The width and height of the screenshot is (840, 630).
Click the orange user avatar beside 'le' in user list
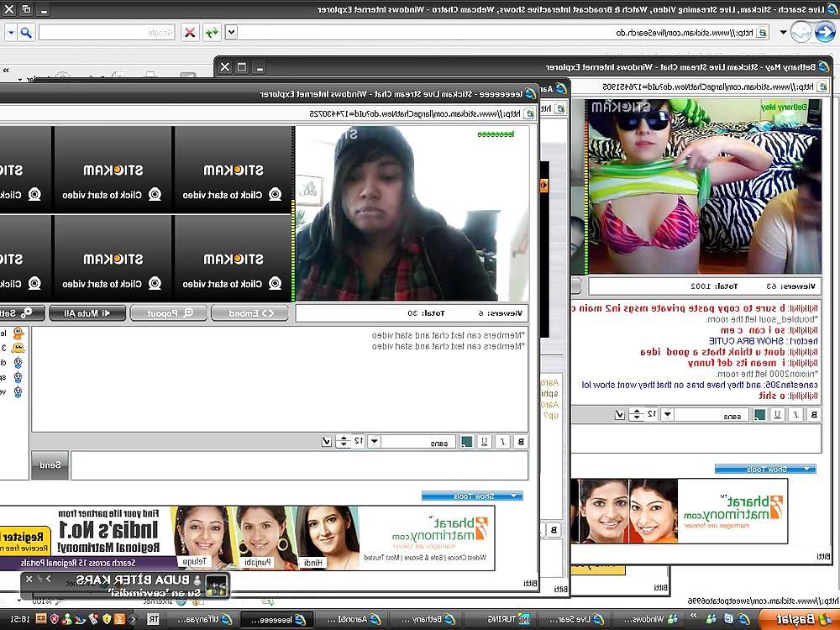coord(18,333)
